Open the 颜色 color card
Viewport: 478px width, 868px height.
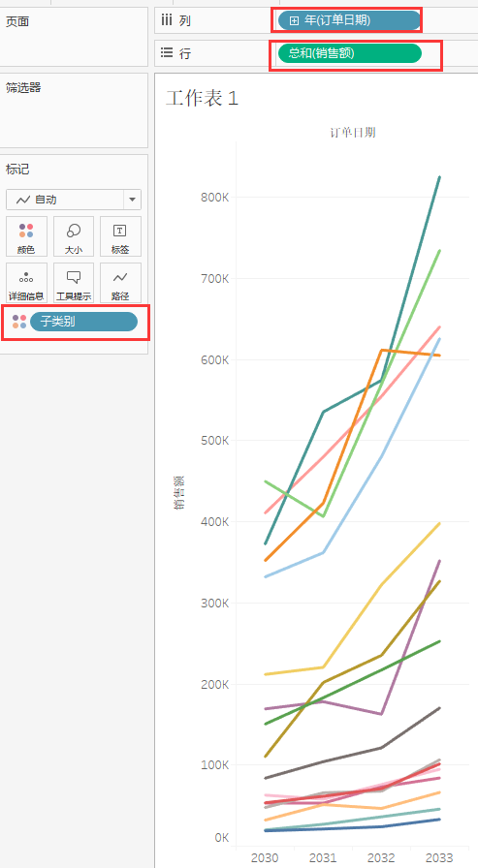point(26,236)
